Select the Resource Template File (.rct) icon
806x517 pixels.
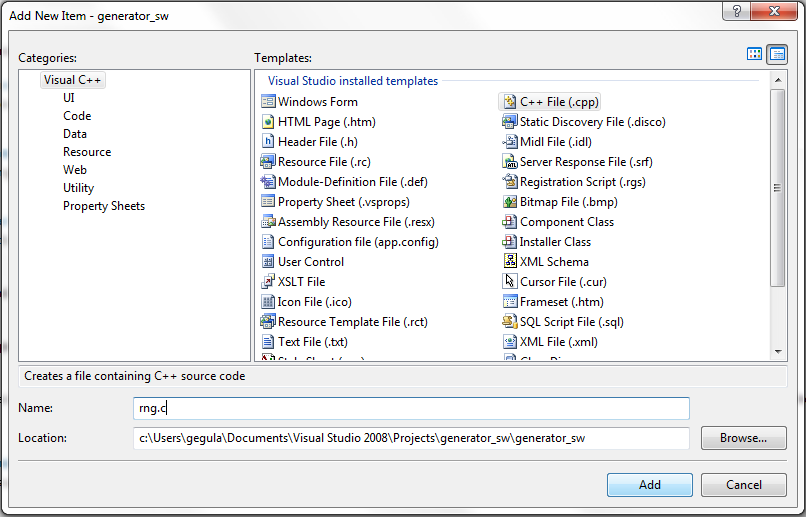point(268,322)
